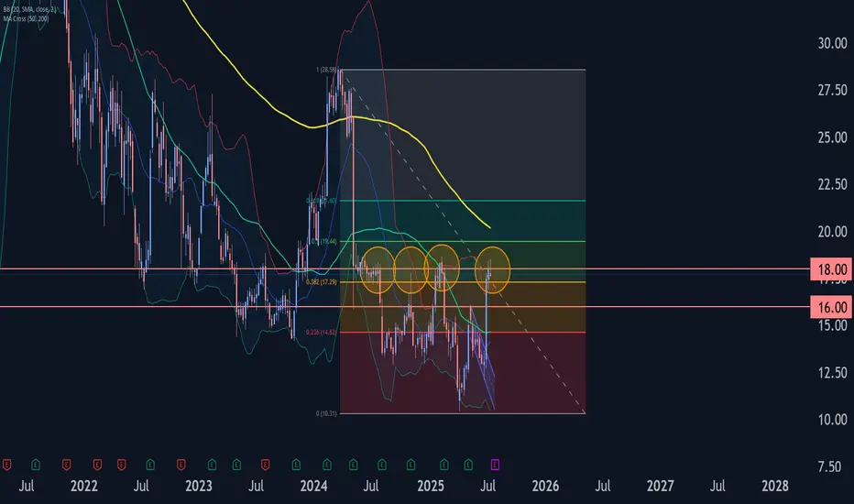Image resolution: width=854 pixels, height=504 pixels.
Task: Click the 2023 label on time axis
Action: [x=199, y=486]
